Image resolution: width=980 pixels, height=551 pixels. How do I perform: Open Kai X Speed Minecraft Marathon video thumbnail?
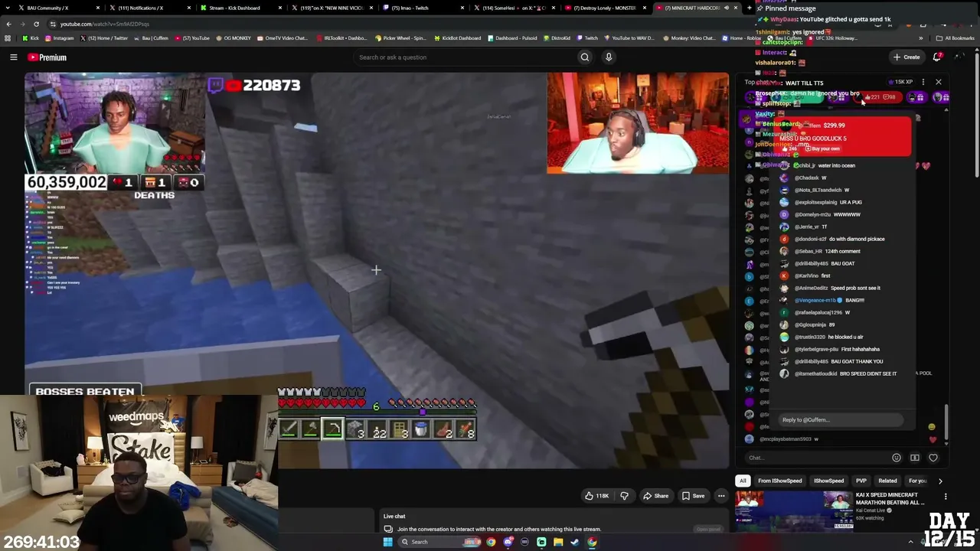click(x=794, y=511)
